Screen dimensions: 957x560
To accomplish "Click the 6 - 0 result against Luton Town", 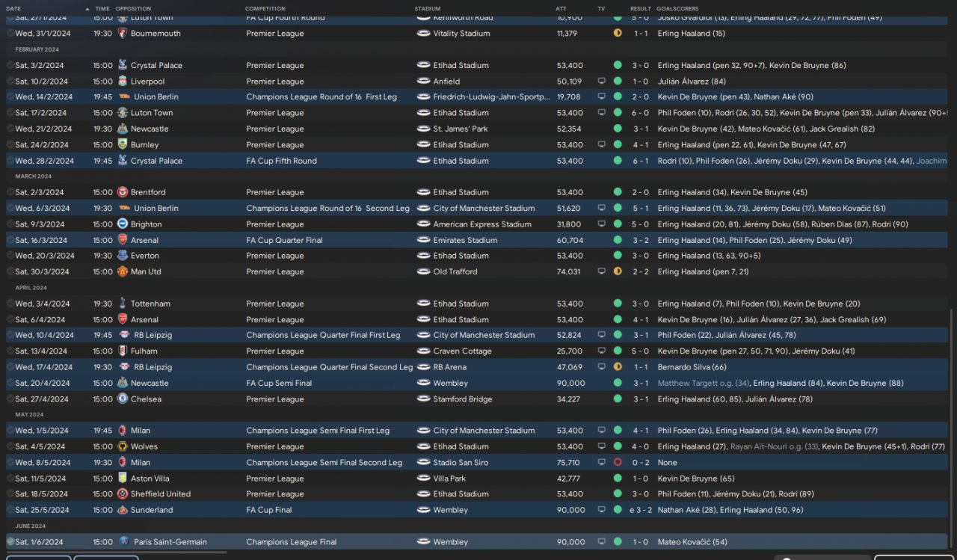I will 640,113.
